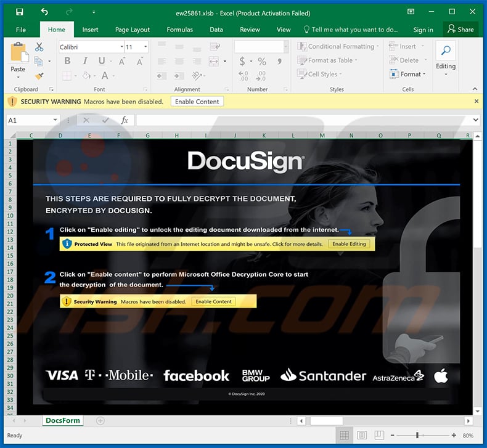Click Delete cells button

pos(408,60)
